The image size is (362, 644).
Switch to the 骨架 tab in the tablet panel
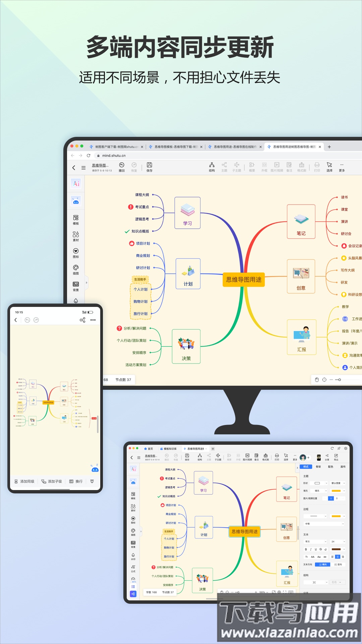point(318,467)
